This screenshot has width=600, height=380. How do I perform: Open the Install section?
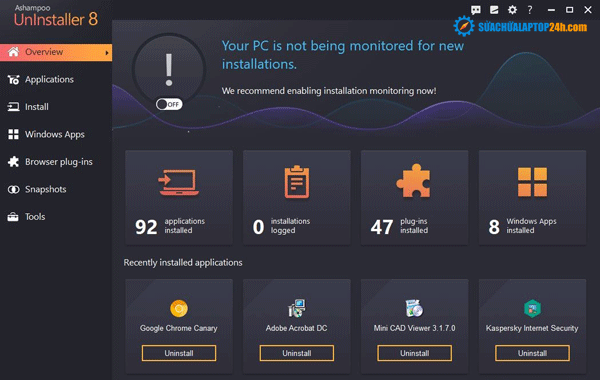[x=37, y=107]
